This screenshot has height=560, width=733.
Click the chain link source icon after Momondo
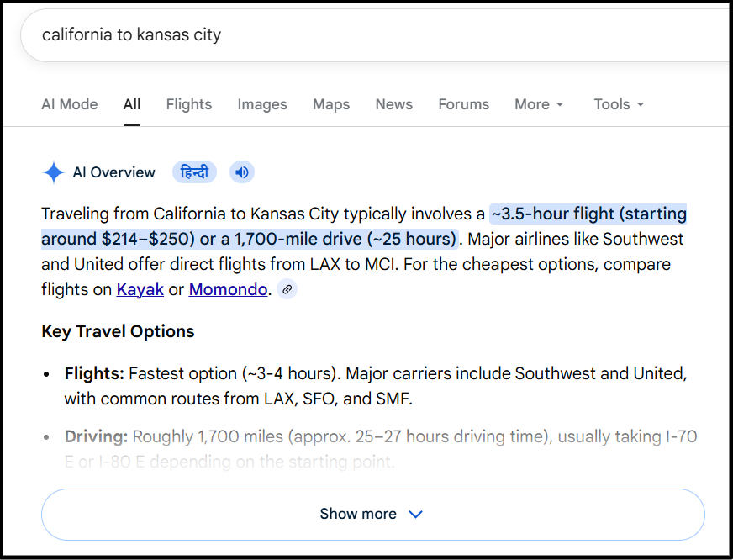pos(287,289)
